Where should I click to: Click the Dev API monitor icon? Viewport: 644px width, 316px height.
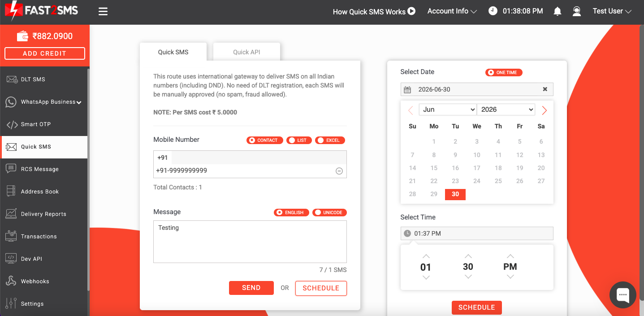(x=11, y=259)
